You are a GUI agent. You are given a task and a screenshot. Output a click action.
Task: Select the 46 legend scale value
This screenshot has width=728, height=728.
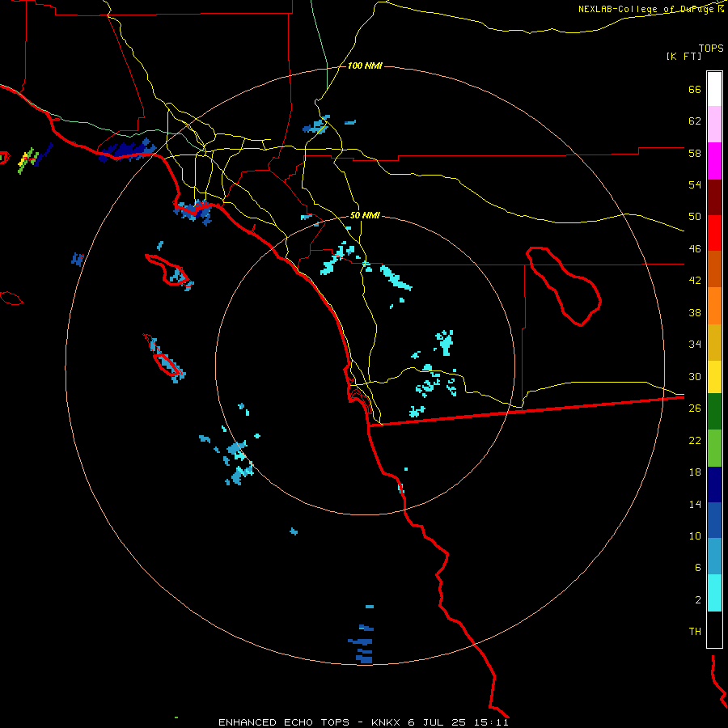(695, 249)
